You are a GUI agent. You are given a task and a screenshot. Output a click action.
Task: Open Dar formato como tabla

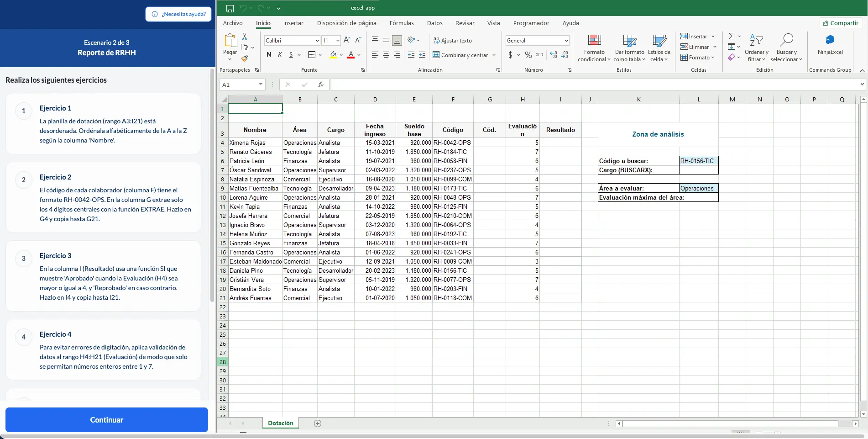(x=629, y=48)
